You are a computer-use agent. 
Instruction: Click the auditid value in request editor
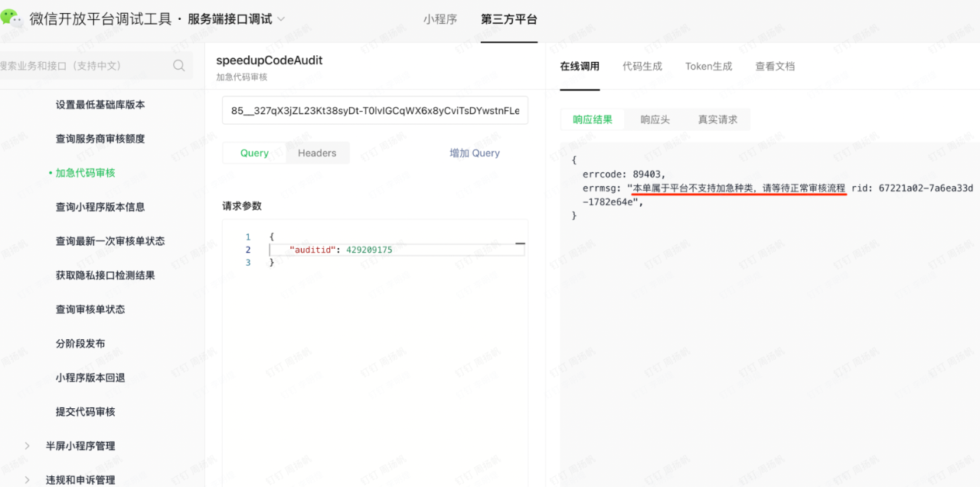(x=369, y=250)
